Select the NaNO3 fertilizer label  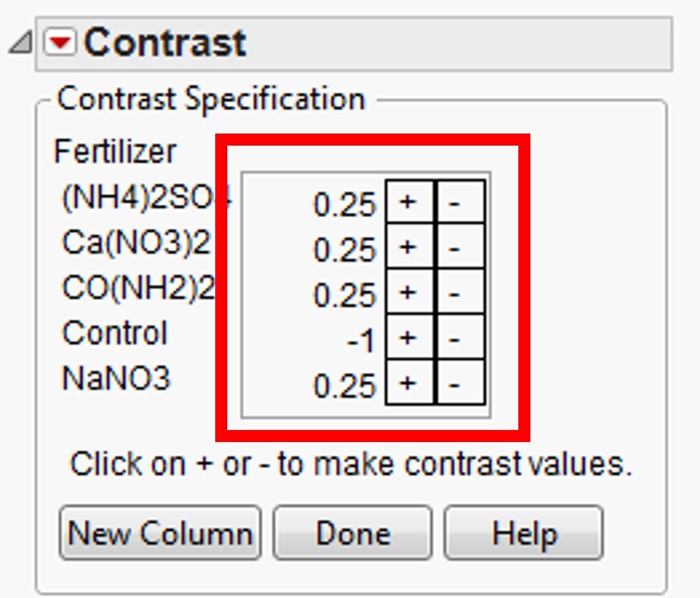[x=116, y=378]
